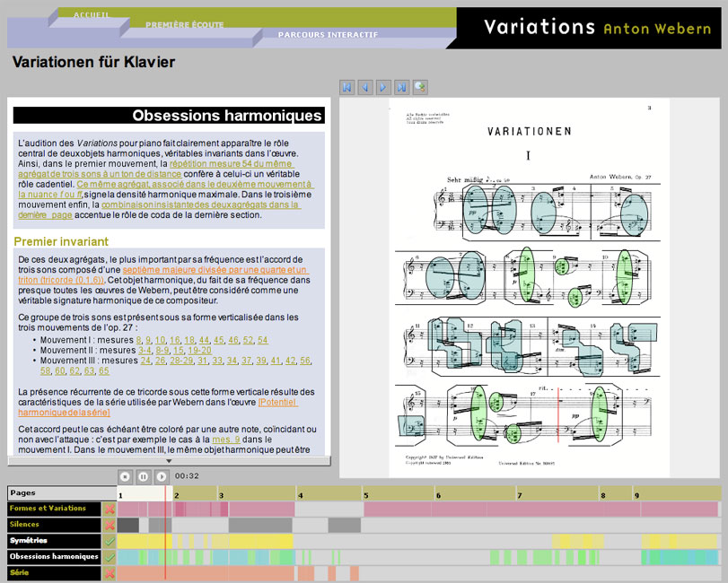
Task: Open the 'Potentiel harmonique de la série' link
Action: (277, 402)
